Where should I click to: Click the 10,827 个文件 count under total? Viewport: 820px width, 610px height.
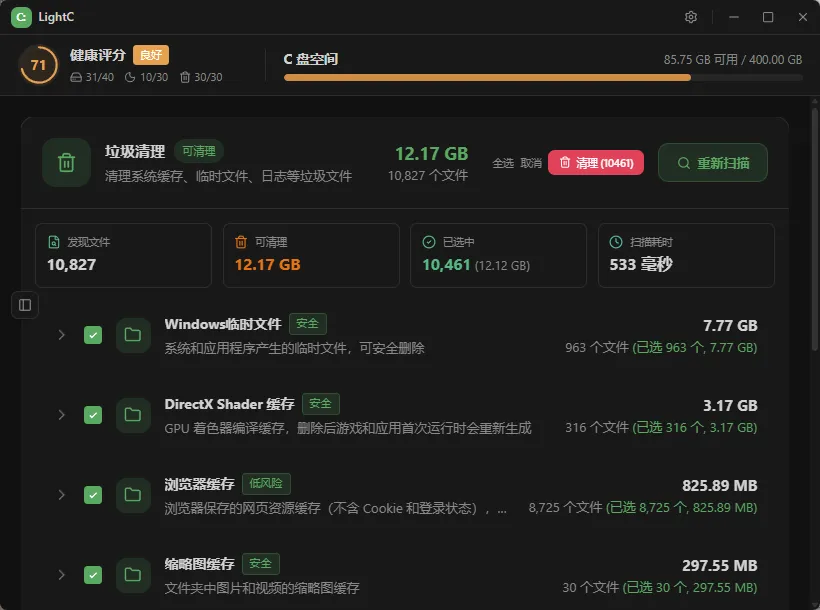coord(428,176)
